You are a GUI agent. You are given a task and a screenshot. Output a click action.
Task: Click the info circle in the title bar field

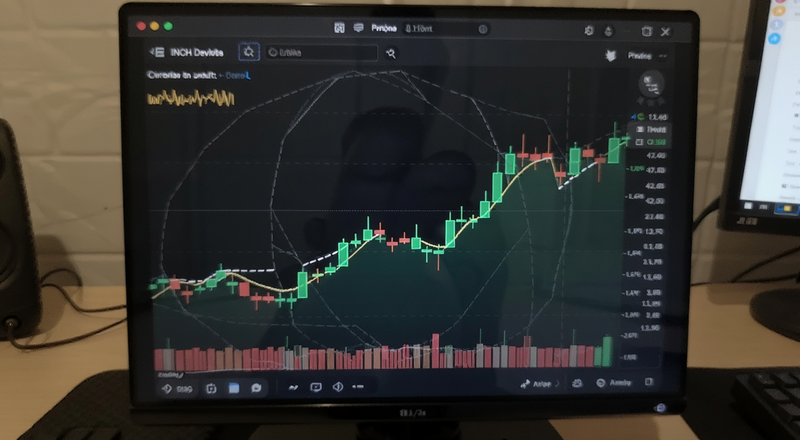tap(483, 29)
